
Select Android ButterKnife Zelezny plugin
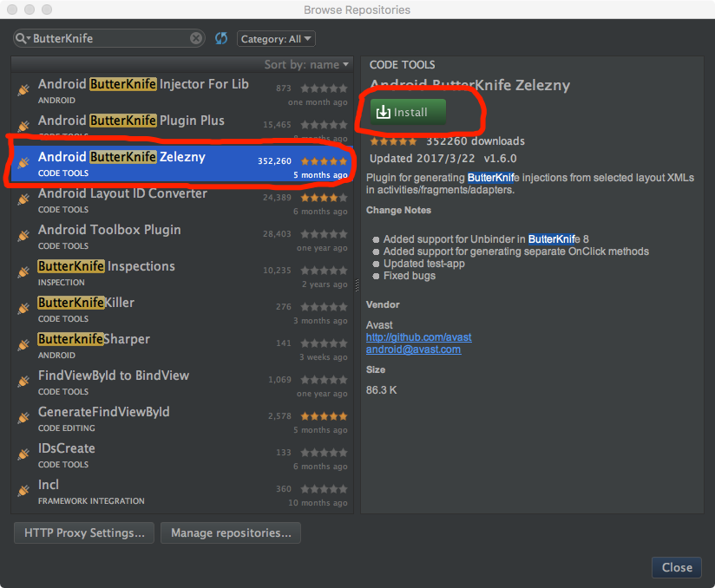[x=182, y=164]
